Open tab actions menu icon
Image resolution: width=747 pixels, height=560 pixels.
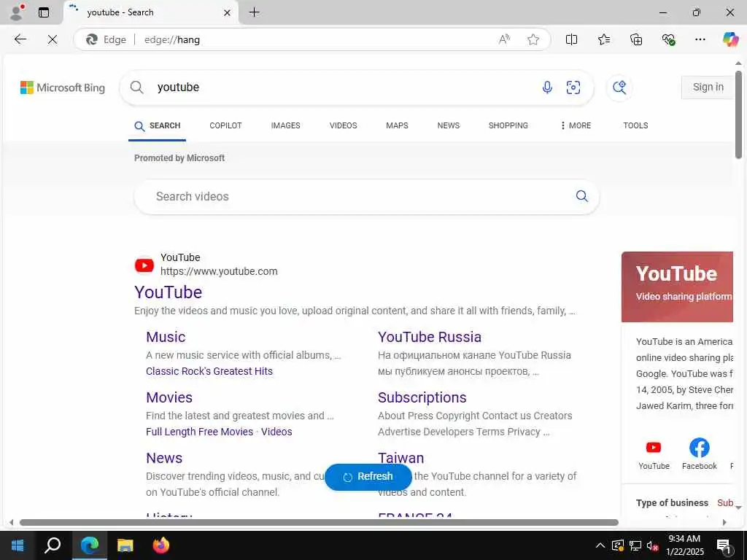(44, 12)
